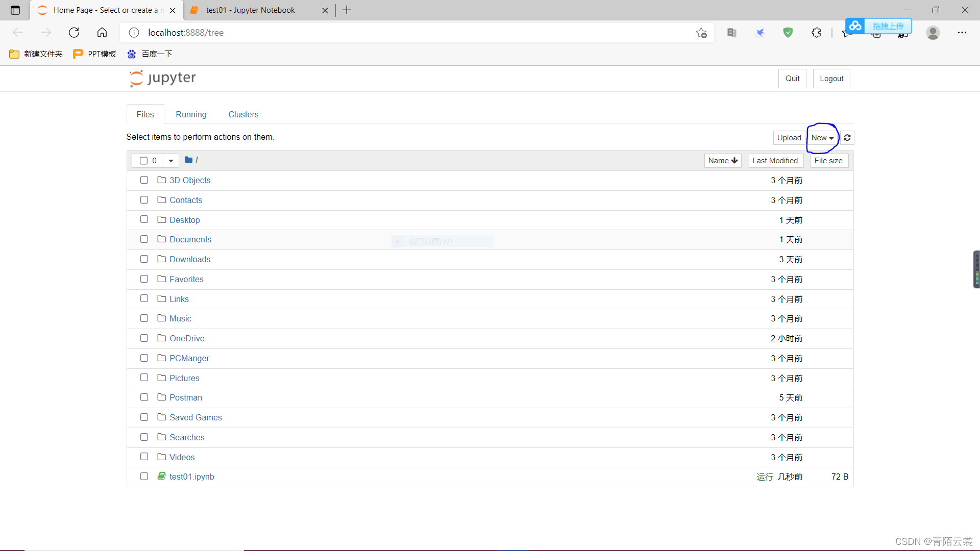Click the refresh notebook list icon
The image size is (980, 551).
coord(847,138)
